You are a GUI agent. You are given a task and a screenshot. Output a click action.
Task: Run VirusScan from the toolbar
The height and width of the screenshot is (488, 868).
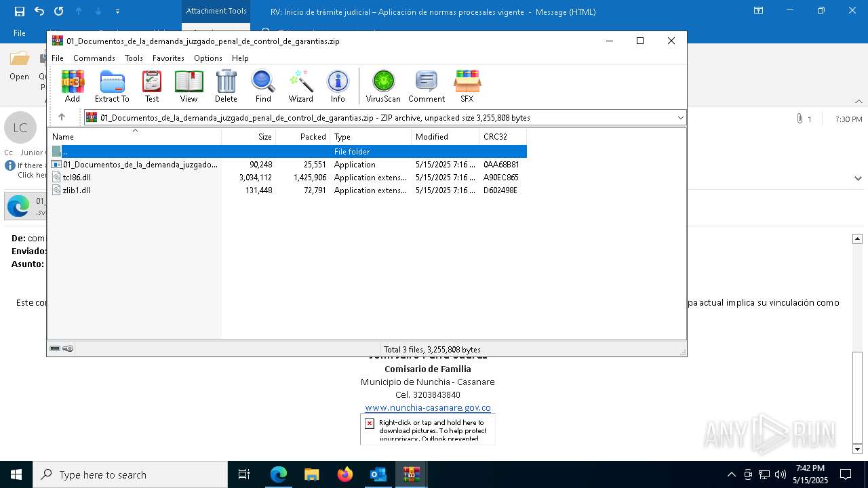pos(383,86)
